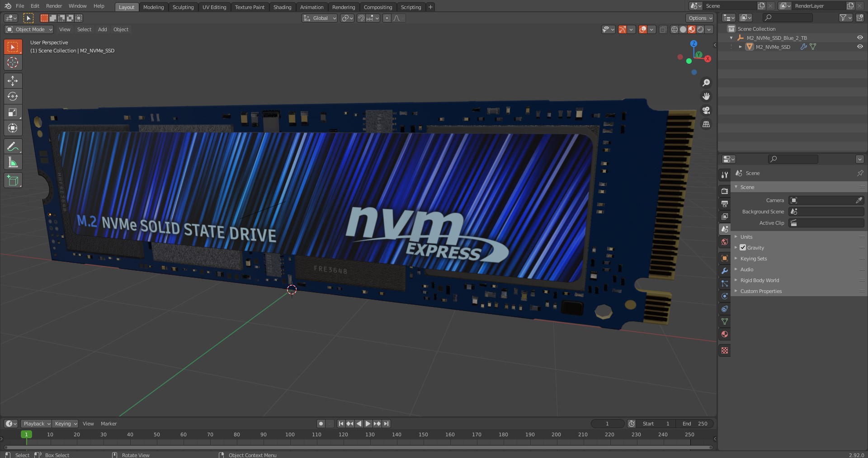The height and width of the screenshot is (458, 868).
Task: Open the View Layer properties tab
Action: (x=725, y=216)
